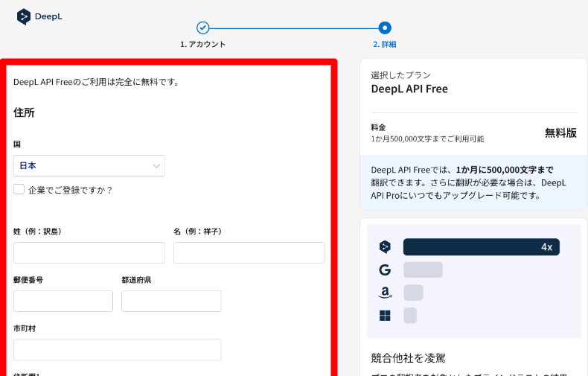Focus the 姓 (例：訳島) input field

coord(89,252)
